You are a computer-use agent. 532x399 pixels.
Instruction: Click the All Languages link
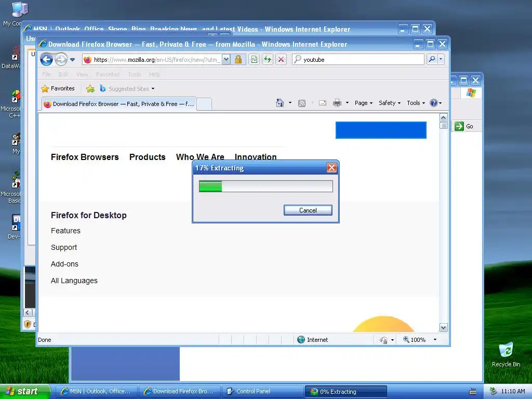[74, 281]
